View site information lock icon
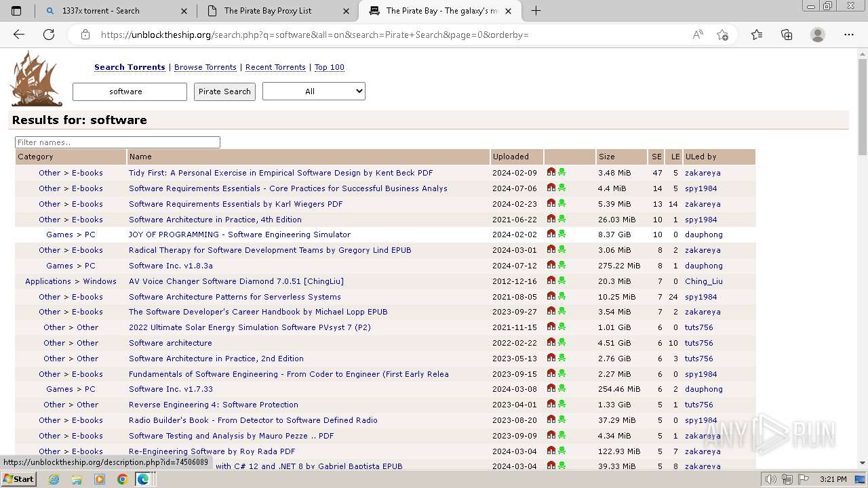The image size is (868, 488). click(85, 35)
